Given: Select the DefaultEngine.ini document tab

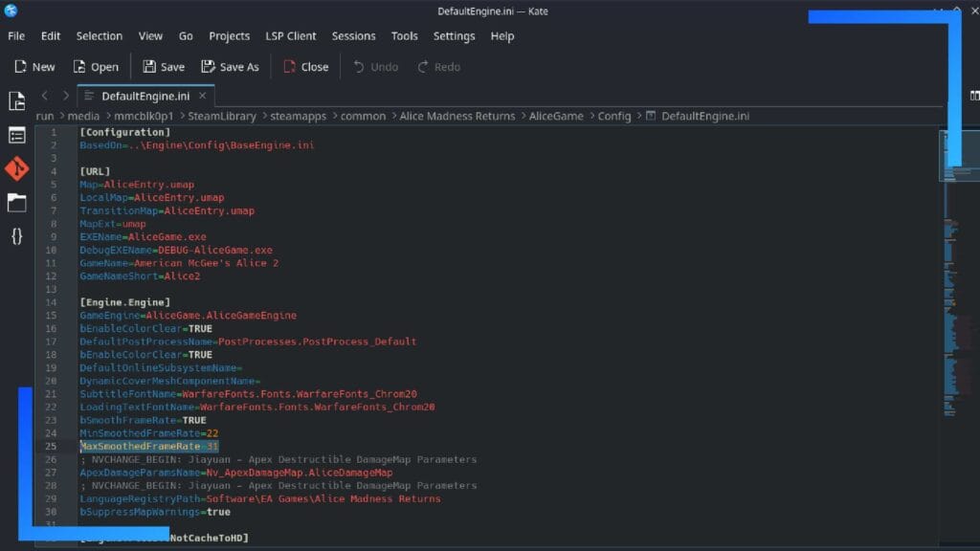Looking at the screenshot, I should coord(144,96).
